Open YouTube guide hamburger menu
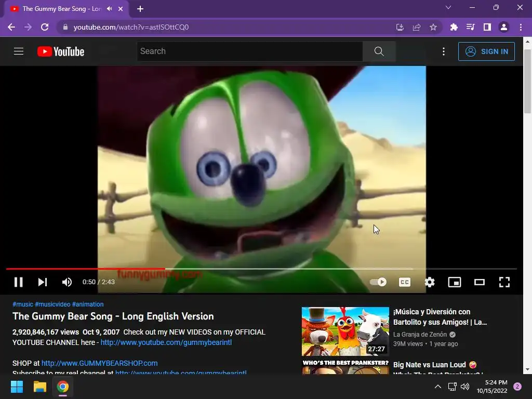The image size is (532, 399). click(19, 51)
